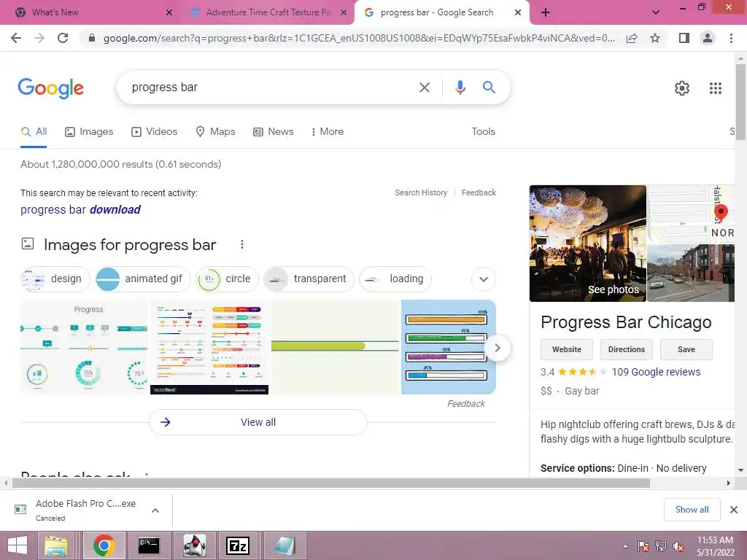The image size is (747, 560).
Task: Submit search with magnifier icon
Action: (489, 87)
